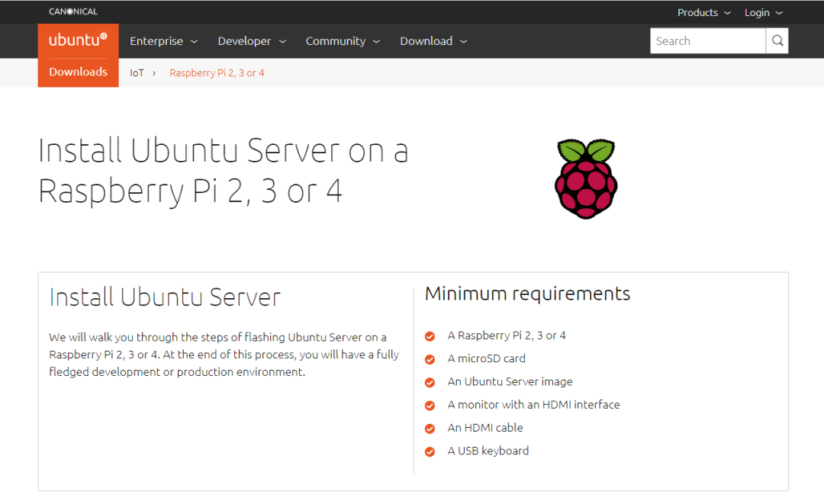The image size is (824, 504).
Task: Click the Raspberry Pi logo image
Action: tap(586, 178)
